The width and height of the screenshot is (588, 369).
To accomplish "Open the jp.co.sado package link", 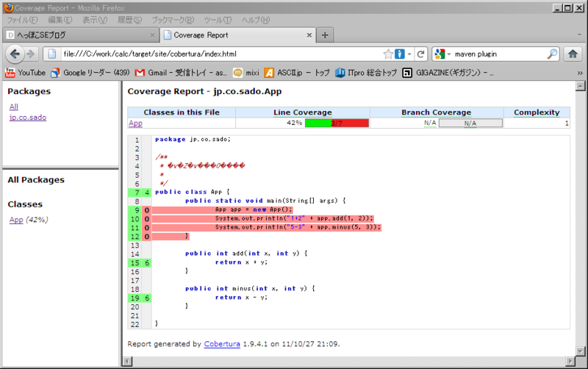I will 28,118.
